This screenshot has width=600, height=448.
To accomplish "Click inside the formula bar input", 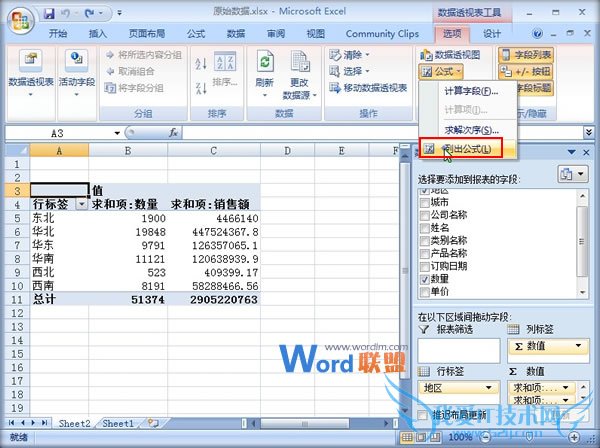I will pos(383,133).
